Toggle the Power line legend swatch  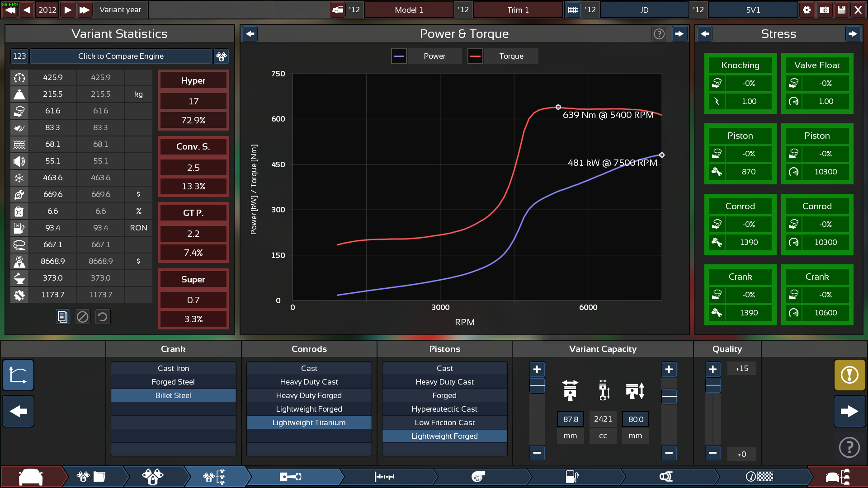399,56
